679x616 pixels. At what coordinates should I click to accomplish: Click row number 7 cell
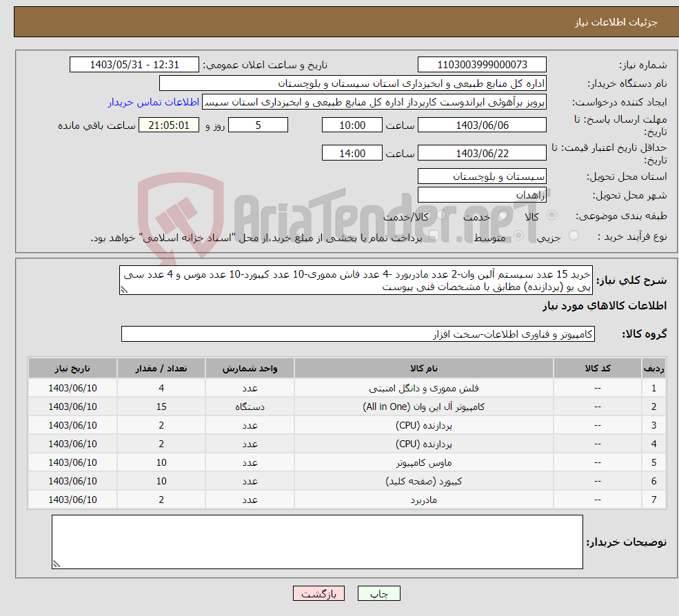point(654,500)
